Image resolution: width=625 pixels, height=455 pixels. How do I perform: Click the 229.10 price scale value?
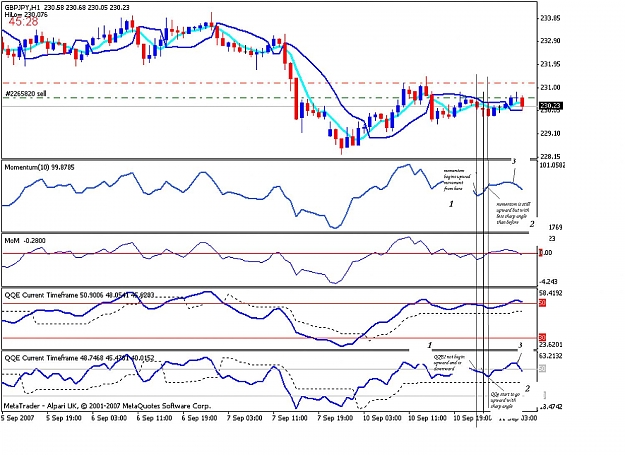550,133
